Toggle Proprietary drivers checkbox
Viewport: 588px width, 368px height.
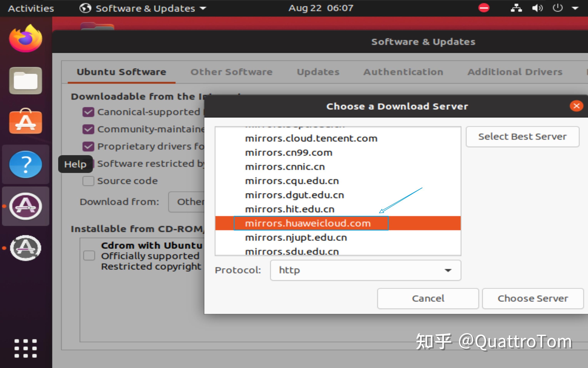pos(88,147)
